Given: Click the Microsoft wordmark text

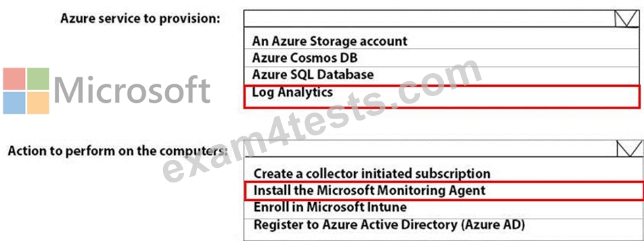Looking at the screenshot, I should coord(132,90).
